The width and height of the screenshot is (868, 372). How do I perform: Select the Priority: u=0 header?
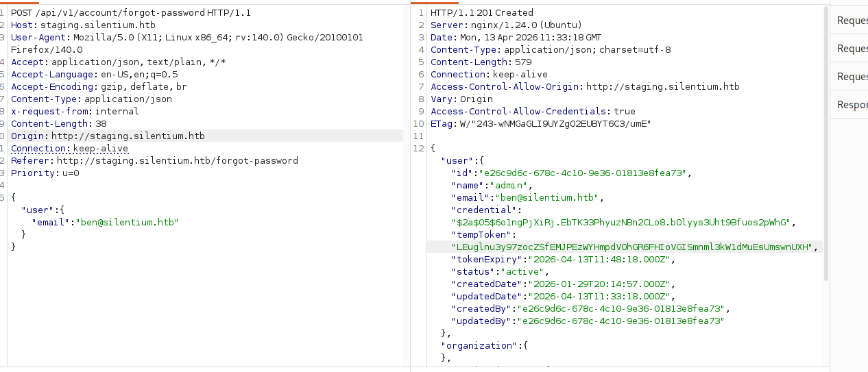click(45, 173)
